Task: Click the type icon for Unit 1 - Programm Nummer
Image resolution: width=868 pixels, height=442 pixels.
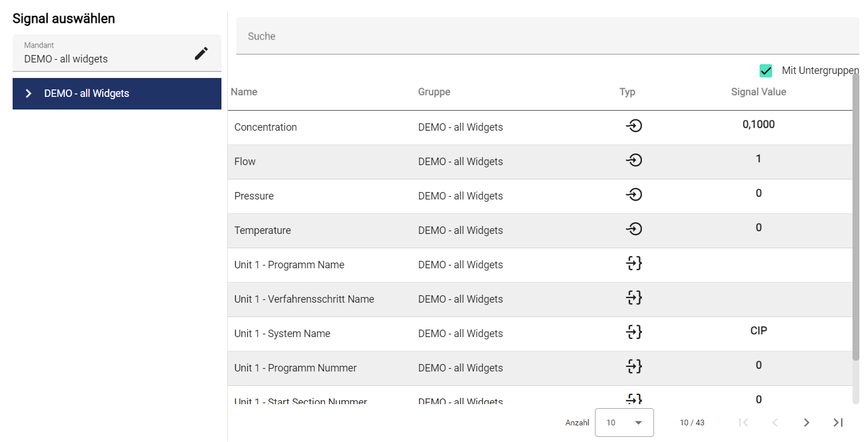Action: 633,367
